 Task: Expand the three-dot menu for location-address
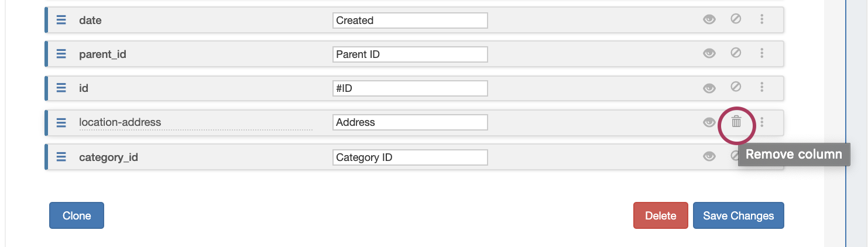(761, 122)
